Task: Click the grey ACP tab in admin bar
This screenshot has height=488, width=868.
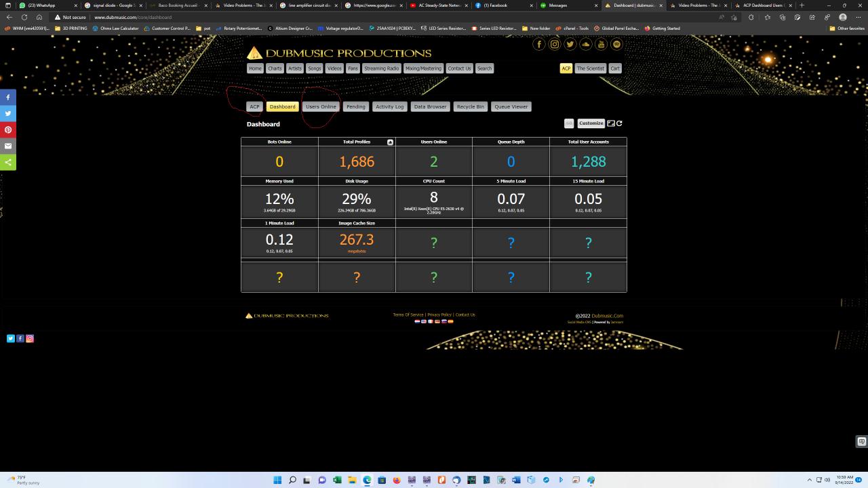Action: pyautogui.click(x=254, y=106)
